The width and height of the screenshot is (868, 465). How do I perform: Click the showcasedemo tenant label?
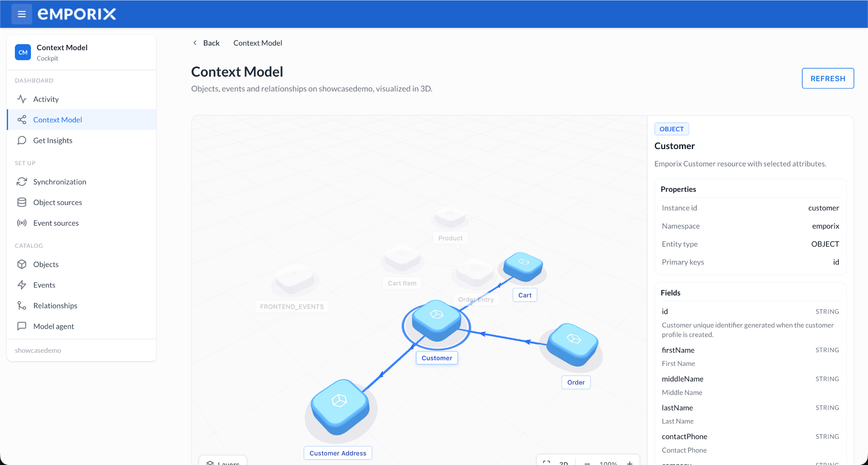pyautogui.click(x=38, y=350)
